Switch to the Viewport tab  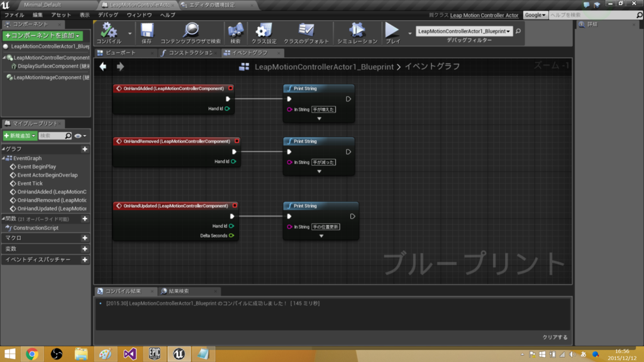120,53
